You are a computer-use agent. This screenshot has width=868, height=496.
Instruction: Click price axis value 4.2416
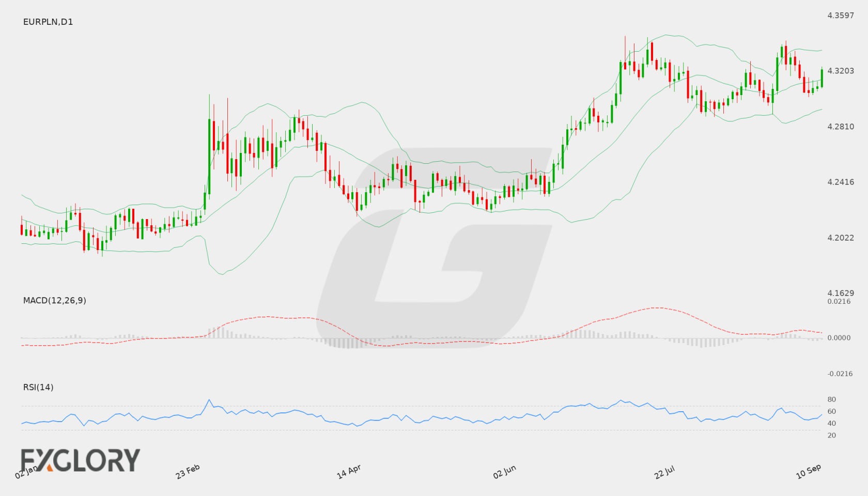click(x=841, y=182)
